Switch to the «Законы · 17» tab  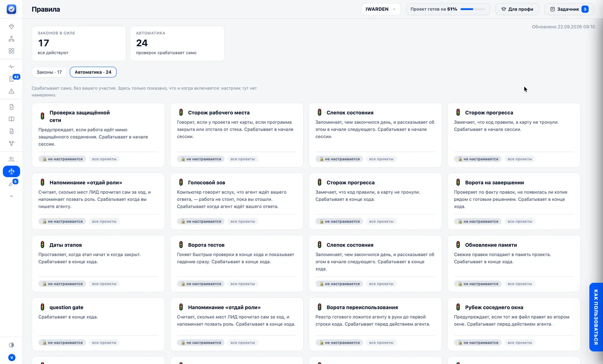49,72
